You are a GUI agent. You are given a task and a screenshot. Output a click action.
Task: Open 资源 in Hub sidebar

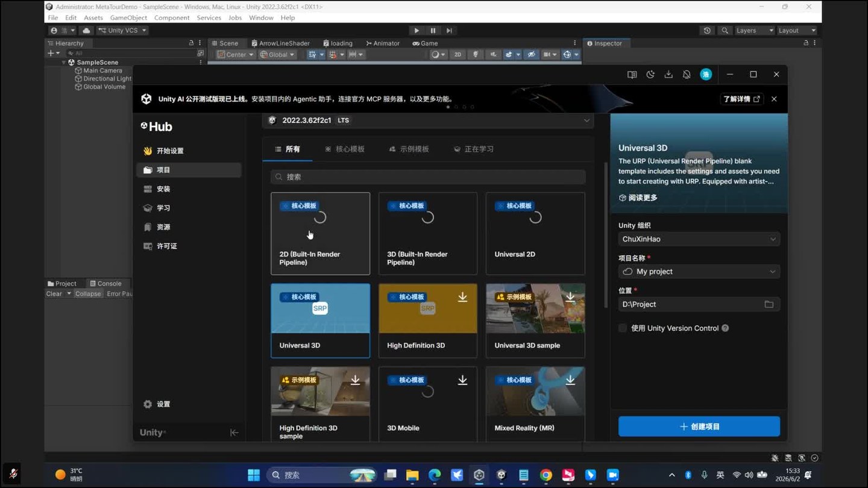189,227
